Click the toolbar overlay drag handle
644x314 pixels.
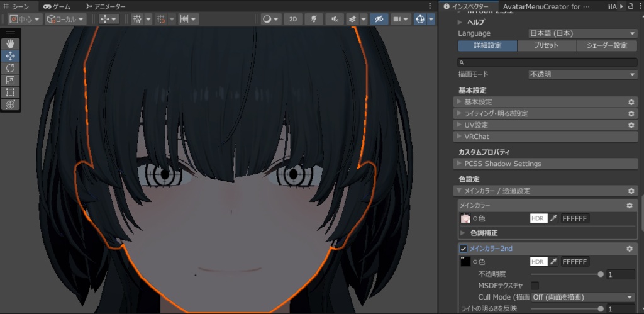(x=10, y=33)
